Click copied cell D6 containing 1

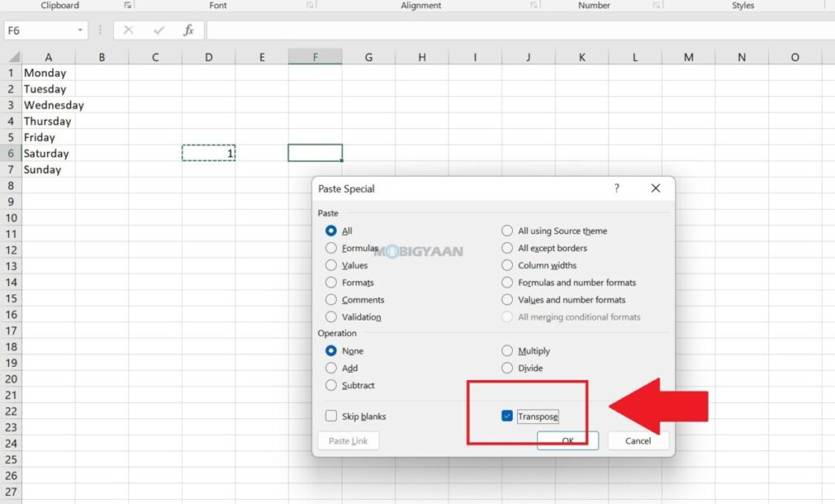click(209, 153)
